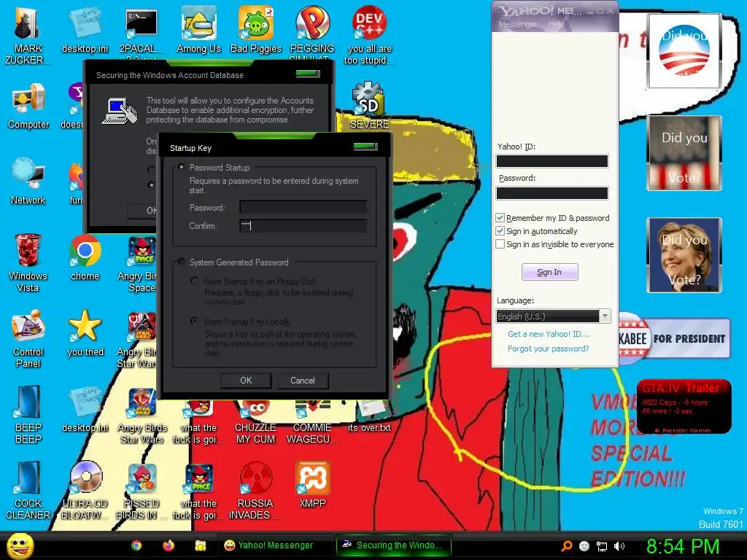Launch the chome Chrome shortcut
The width and height of the screenshot is (747, 560).
pyautogui.click(x=85, y=257)
